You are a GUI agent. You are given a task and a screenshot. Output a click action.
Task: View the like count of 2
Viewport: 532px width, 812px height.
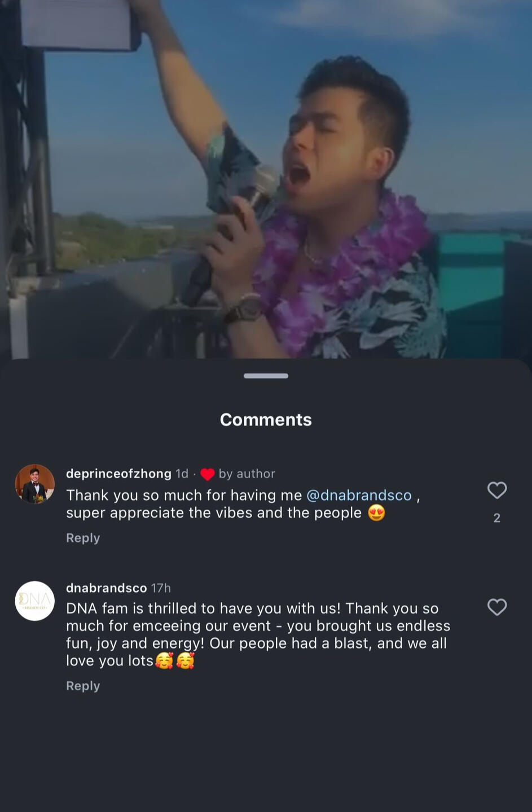(496, 518)
